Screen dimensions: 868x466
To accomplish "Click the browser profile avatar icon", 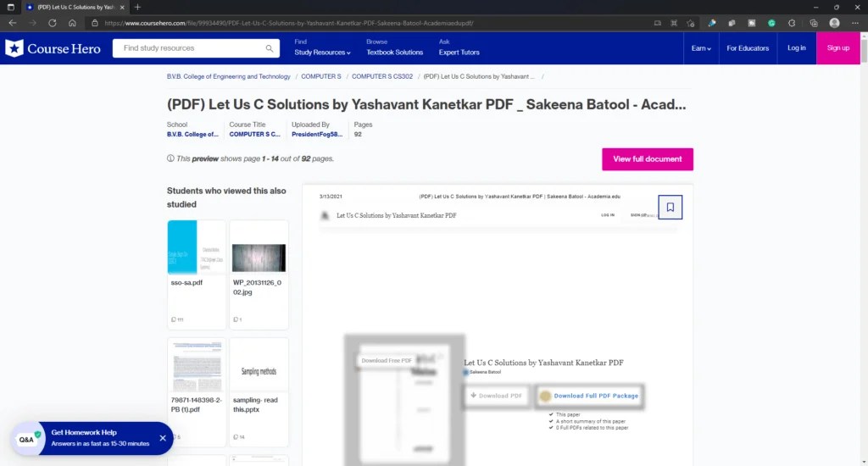I will point(834,23).
